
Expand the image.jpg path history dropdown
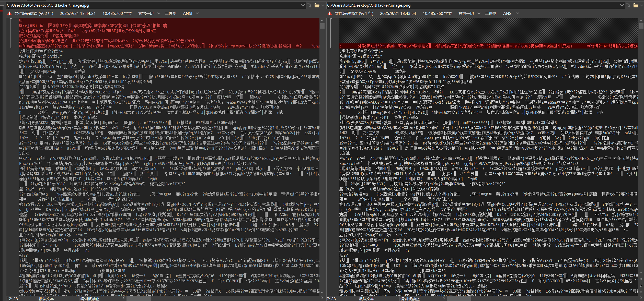(x=303, y=5)
